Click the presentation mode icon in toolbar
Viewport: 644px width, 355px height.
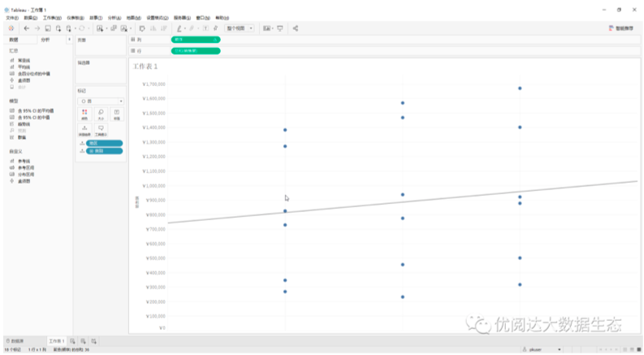[279, 28]
